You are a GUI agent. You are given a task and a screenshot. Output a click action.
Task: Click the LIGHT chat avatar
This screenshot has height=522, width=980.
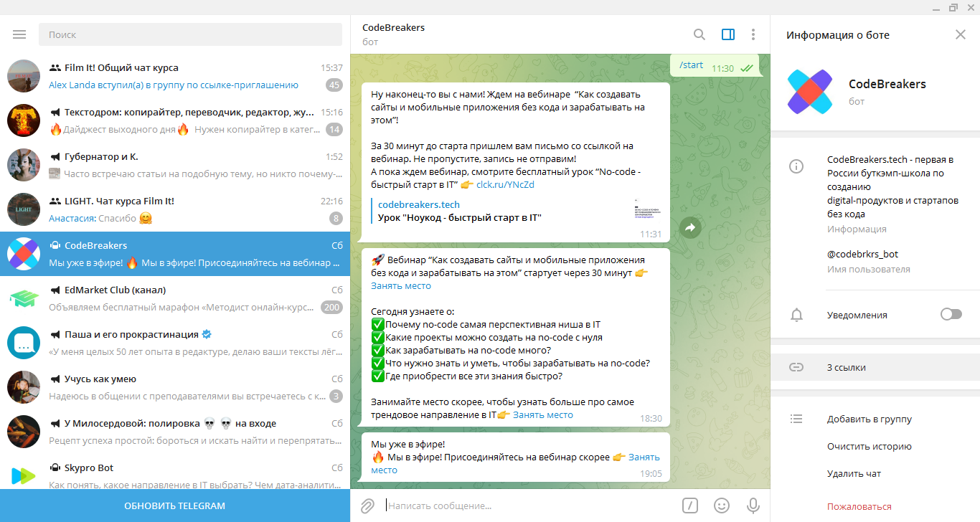pos(23,209)
